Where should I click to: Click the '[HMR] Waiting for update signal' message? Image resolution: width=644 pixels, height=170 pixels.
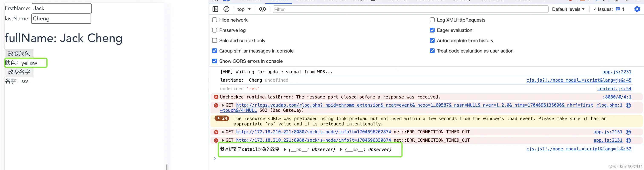276,72
